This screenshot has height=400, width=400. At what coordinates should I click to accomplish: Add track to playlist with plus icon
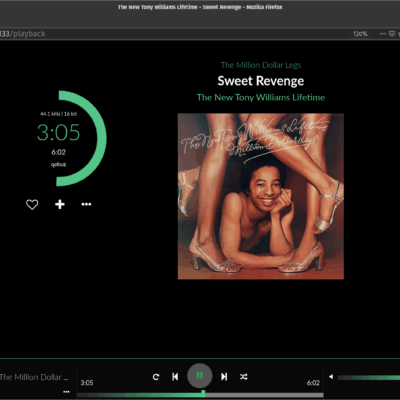tap(60, 204)
